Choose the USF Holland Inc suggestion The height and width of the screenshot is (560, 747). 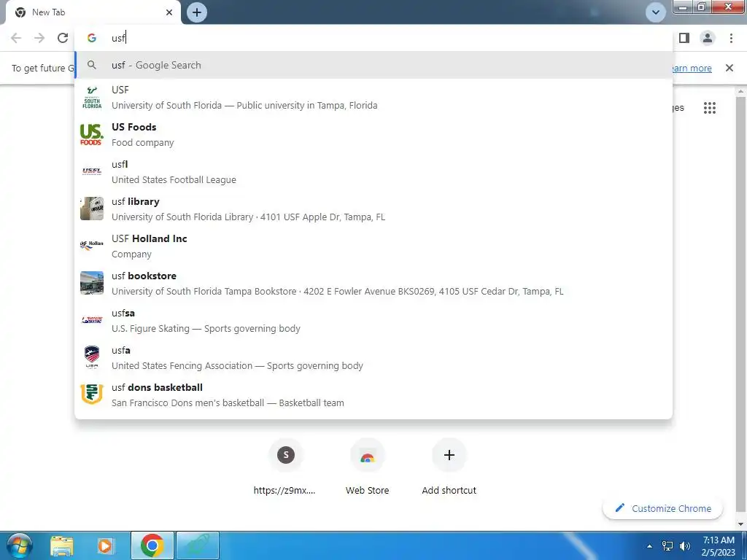coord(373,246)
